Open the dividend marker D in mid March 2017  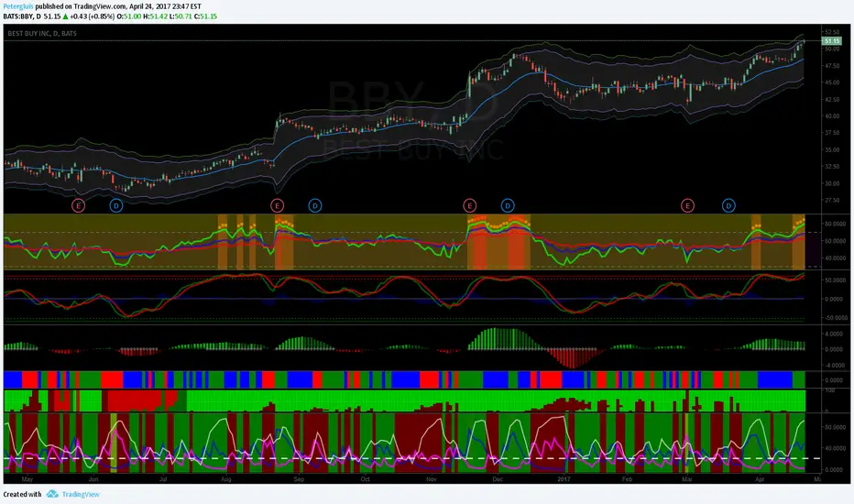pyautogui.click(x=728, y=205)
